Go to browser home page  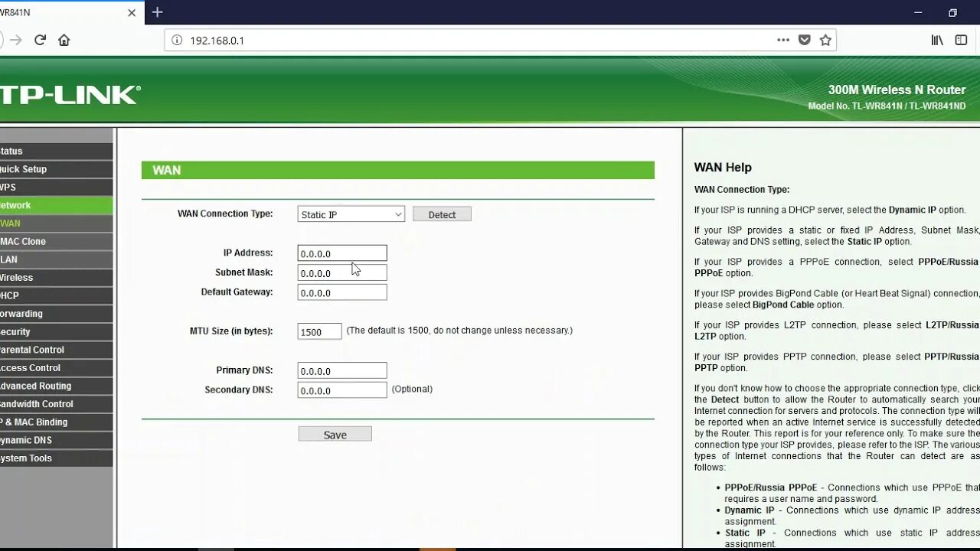(64, 40)
